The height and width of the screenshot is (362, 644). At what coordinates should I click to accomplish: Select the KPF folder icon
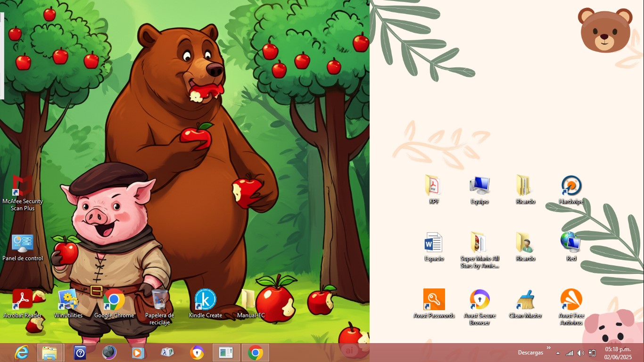pos(434,189)
